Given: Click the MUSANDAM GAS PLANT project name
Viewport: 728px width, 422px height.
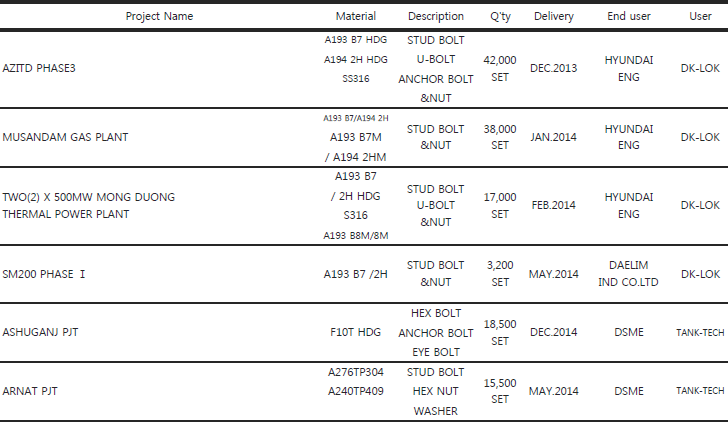Looking at the screenshot, I should [65, 137].
